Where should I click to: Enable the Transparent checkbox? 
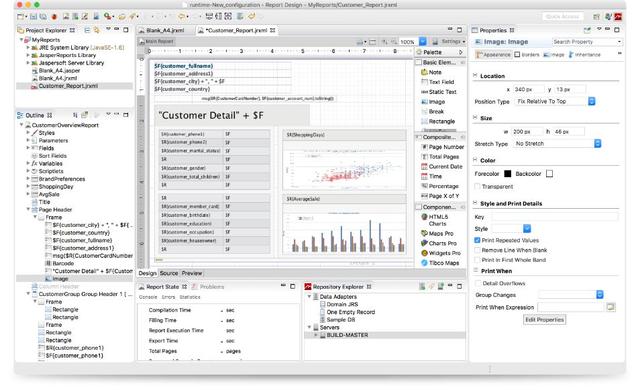pos(477,186)
